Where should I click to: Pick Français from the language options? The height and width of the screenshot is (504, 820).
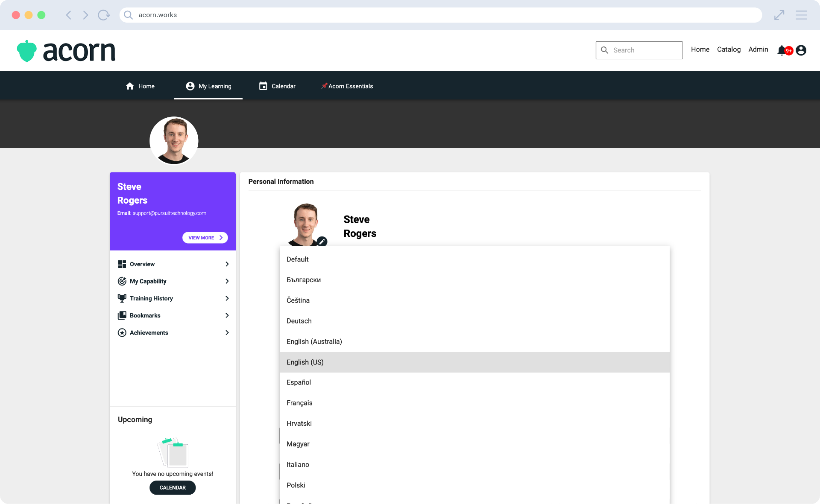tap(299, 403)
